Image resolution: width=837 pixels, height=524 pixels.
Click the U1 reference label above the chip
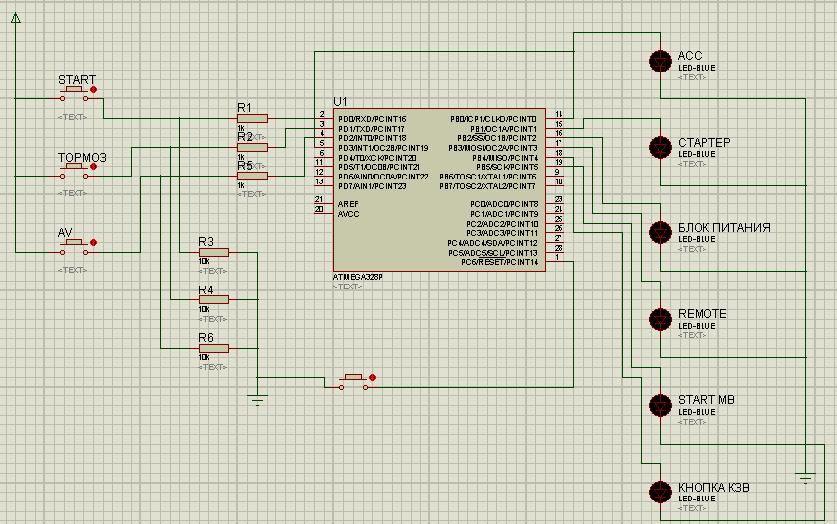340,101
